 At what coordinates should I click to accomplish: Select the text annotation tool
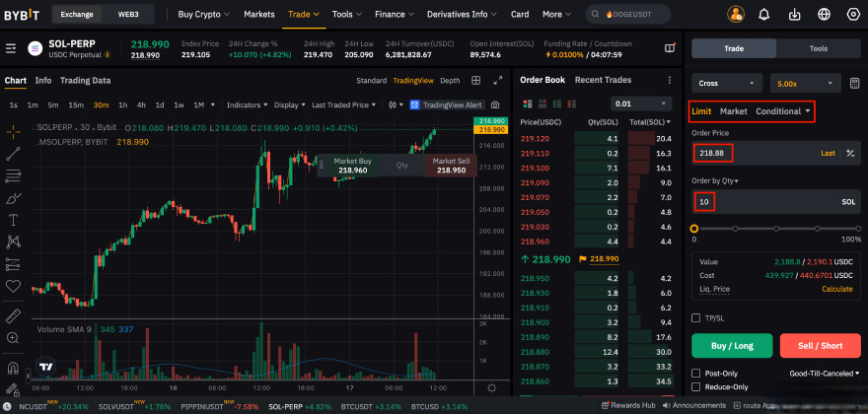pyautogui.click(x=13, y=220)
